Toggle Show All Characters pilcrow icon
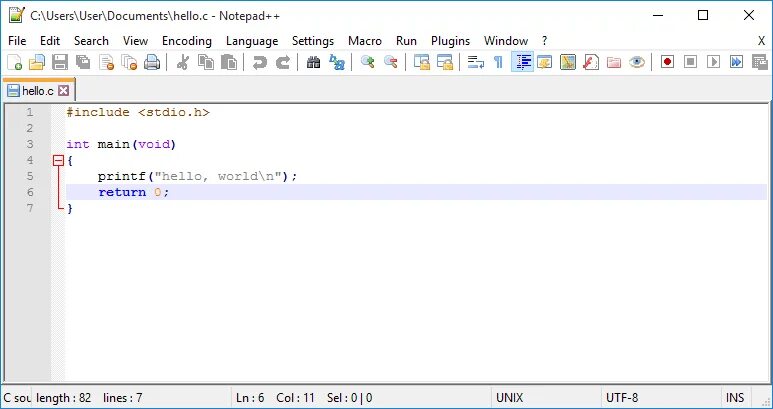 coord(498,62)
